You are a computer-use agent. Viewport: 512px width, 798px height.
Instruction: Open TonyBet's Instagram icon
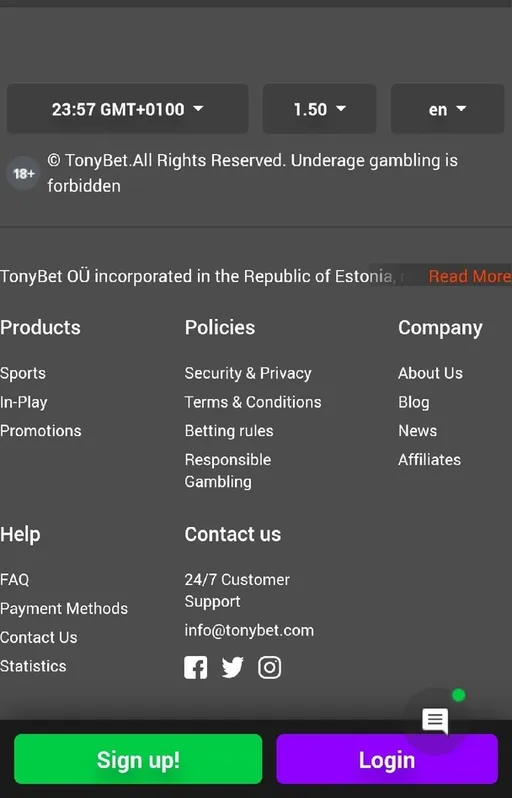269,667
